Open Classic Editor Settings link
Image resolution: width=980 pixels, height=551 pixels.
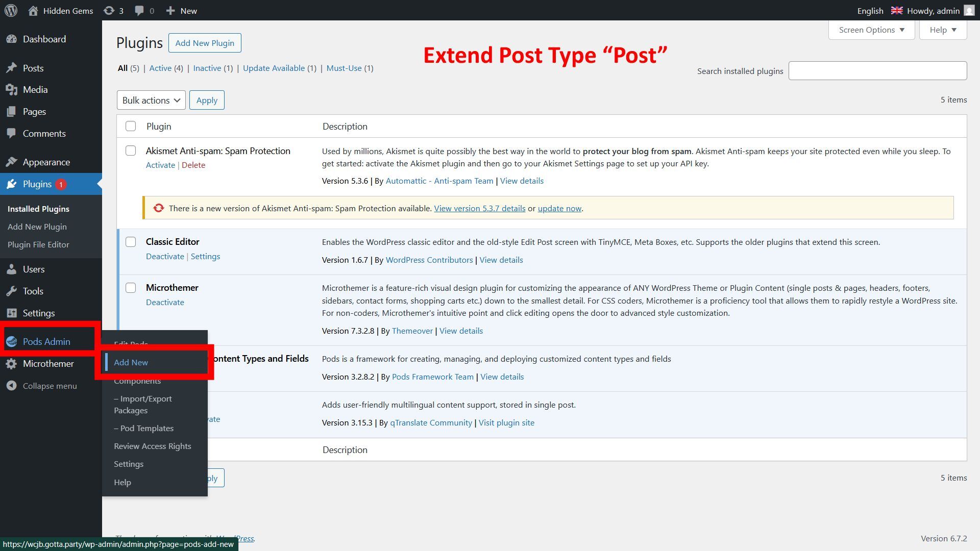[x=205, y=256]
